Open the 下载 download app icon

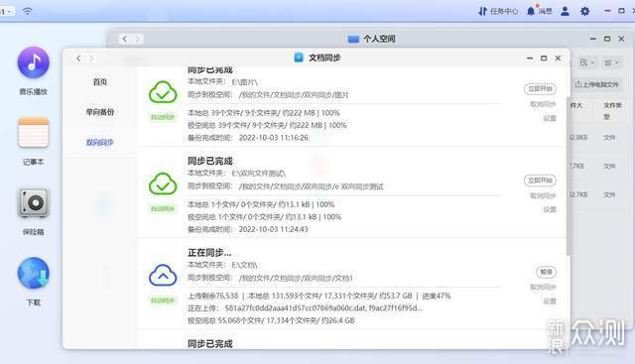(33, 273)
